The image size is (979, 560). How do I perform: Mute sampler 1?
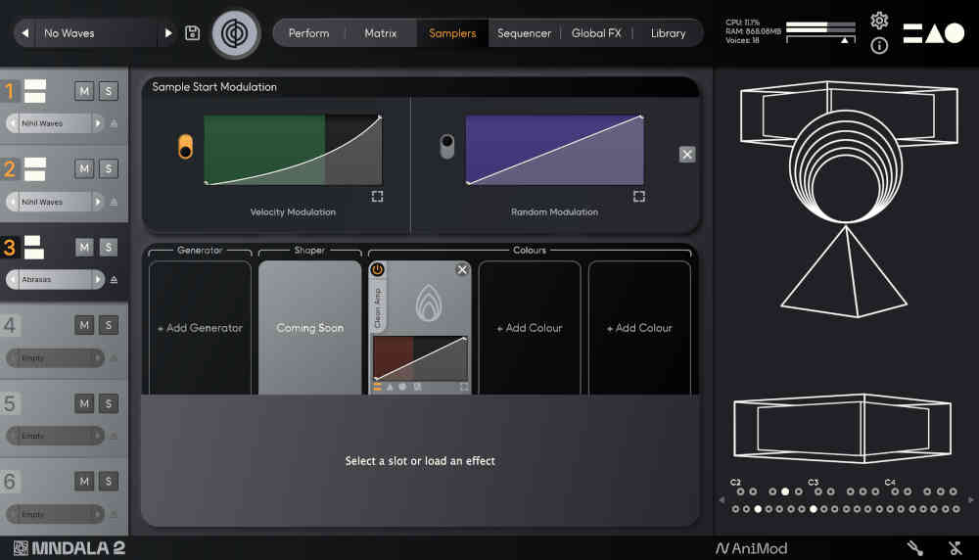coord(84,91)
